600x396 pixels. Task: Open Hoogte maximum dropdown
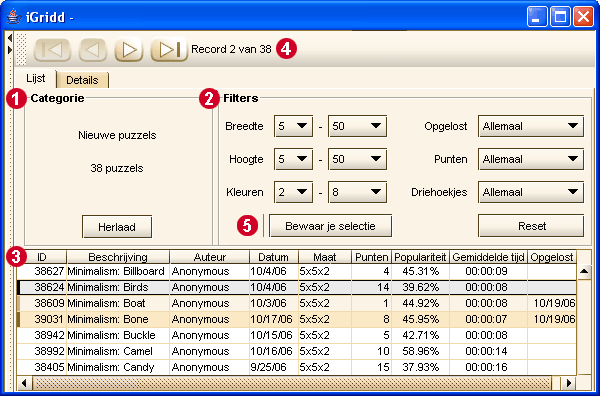(x=357, y=159)
